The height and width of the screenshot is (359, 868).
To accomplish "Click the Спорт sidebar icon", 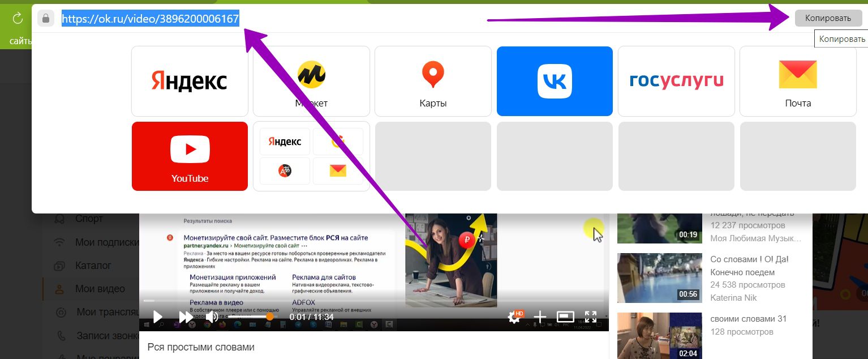I will tap(59, 219).
